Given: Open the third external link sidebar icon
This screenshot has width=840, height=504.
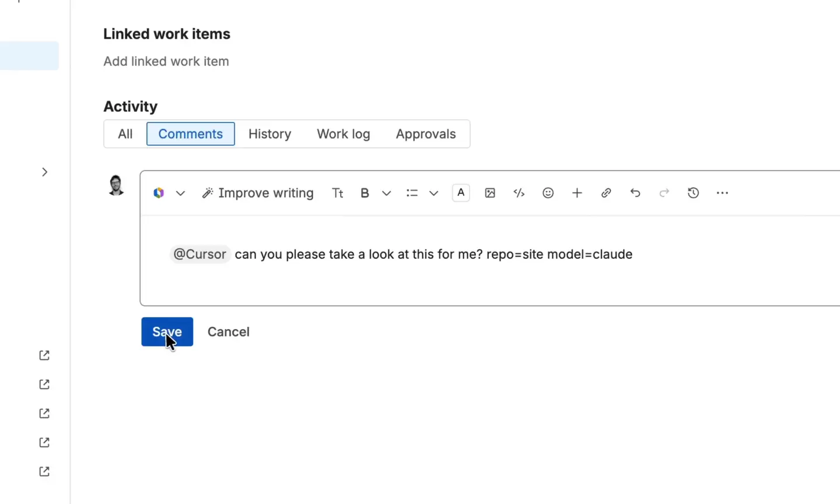Looking at the screenshot, I should 44,414.
